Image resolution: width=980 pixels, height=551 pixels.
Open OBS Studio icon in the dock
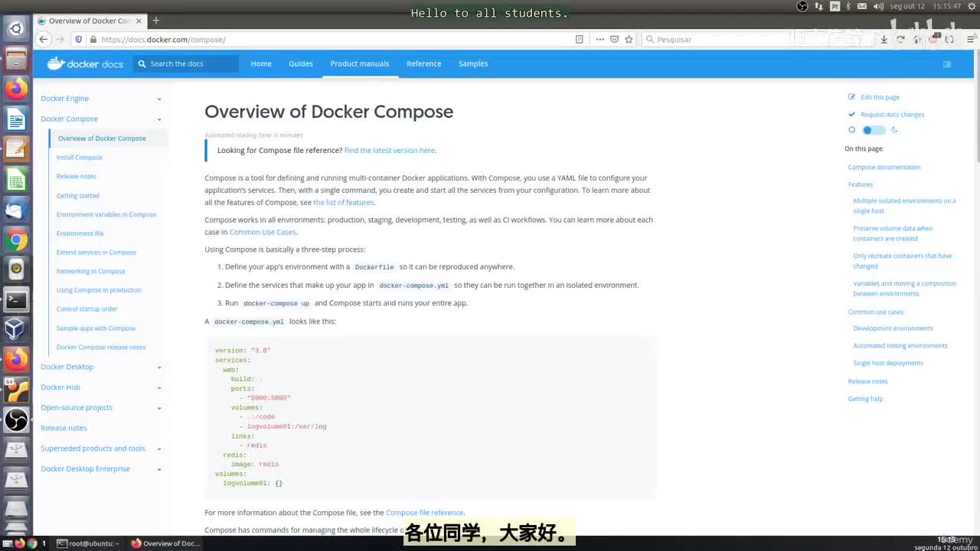[x=16, y=419]
